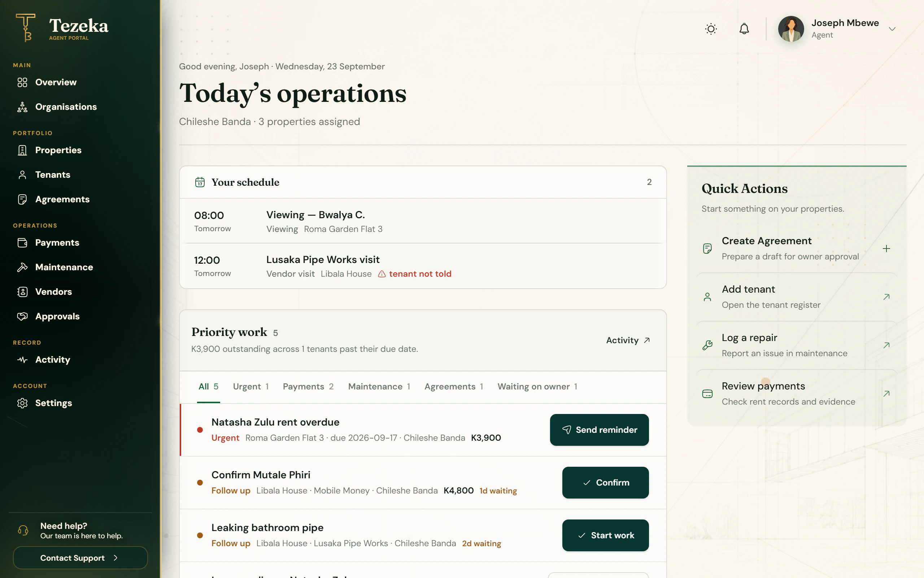Click the Organisations hierarchy icon

(22, 107)
